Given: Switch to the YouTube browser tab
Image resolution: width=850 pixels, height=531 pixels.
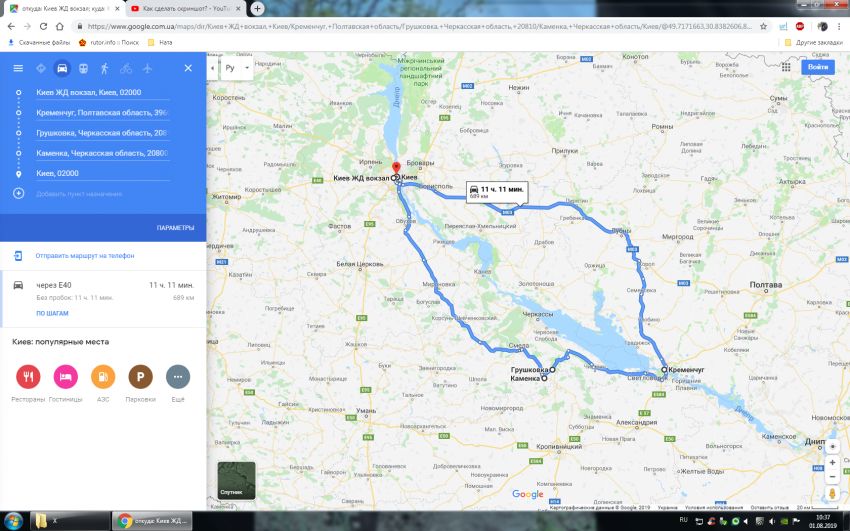Looking at the screenshot, I should [x=185, y=9].
